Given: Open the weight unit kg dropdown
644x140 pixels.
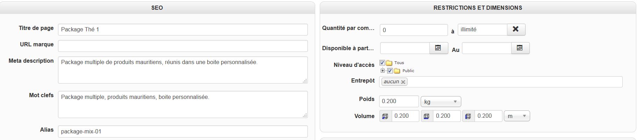Looking at the screenshot, I should (441, 102).
